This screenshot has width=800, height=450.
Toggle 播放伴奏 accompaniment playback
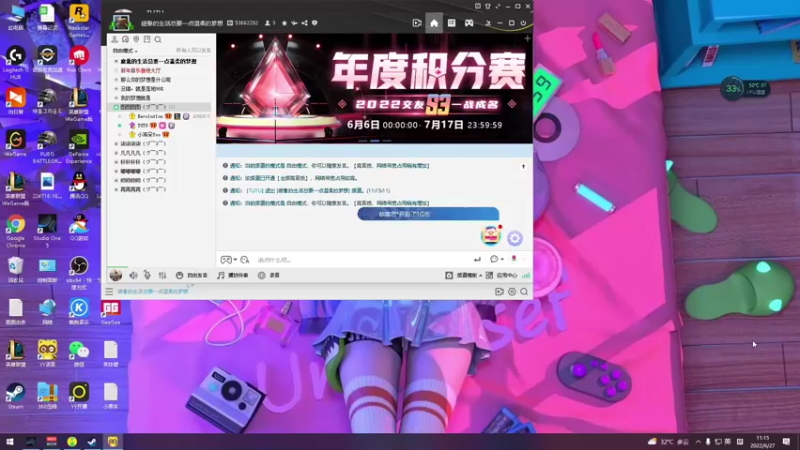(233, 275)
